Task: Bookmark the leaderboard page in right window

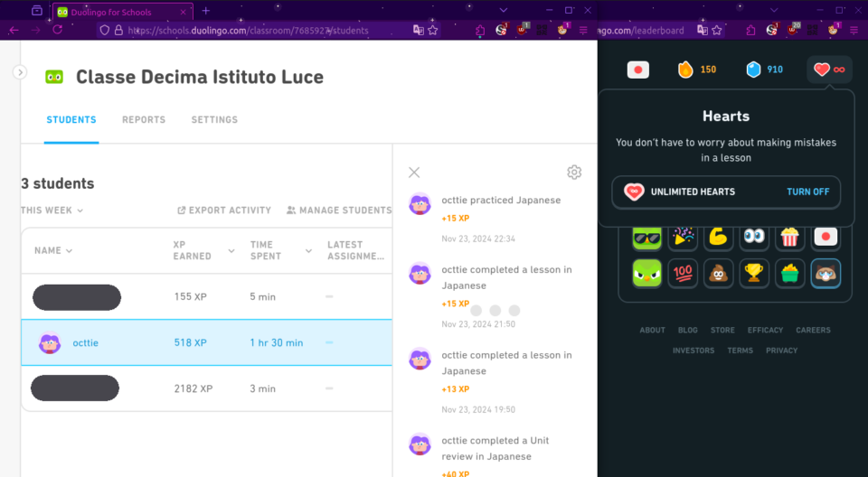Action: 717,31
